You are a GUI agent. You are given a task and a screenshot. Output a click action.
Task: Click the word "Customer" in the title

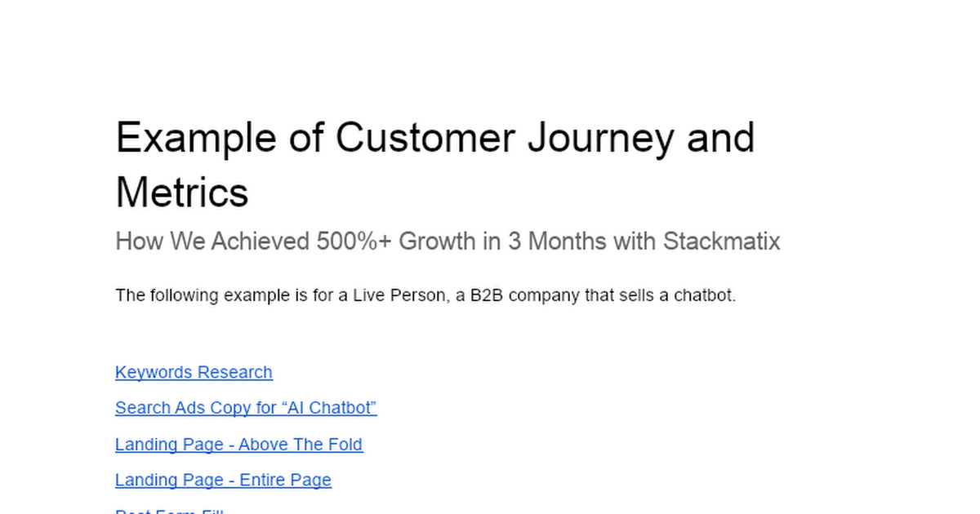pyautogui.click(x=425, y=137)
